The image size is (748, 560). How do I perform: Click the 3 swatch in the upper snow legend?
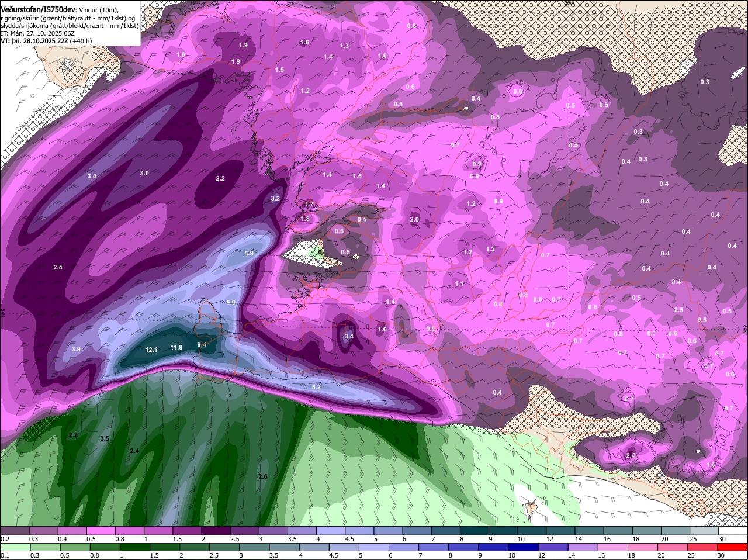(x=273, y=530)
